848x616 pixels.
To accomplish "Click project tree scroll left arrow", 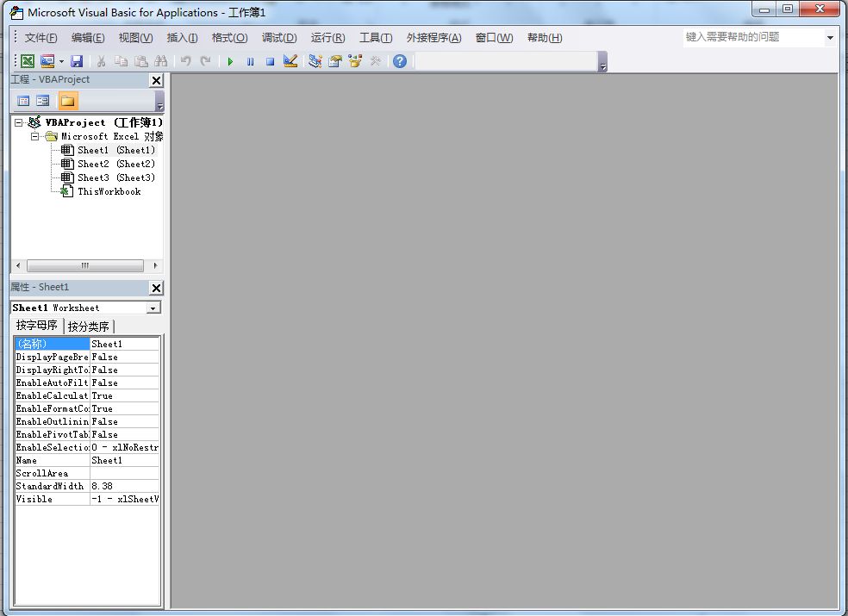I will [18, 265].
